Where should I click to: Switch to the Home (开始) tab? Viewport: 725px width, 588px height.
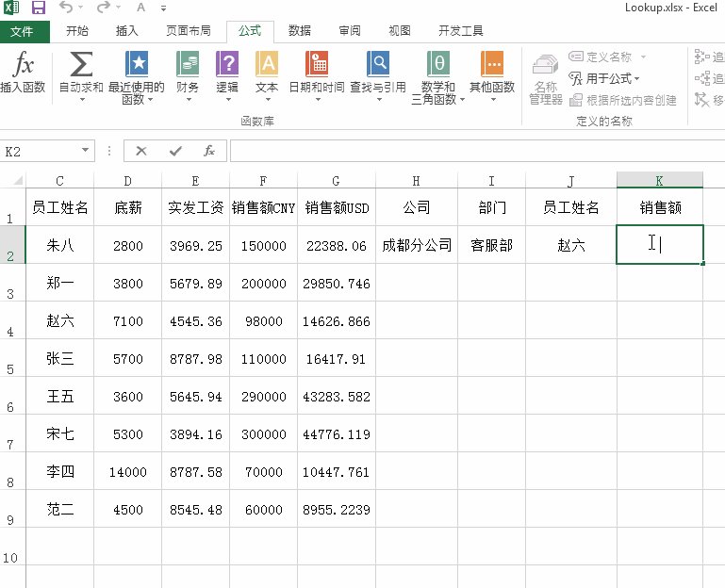(76, 31)
